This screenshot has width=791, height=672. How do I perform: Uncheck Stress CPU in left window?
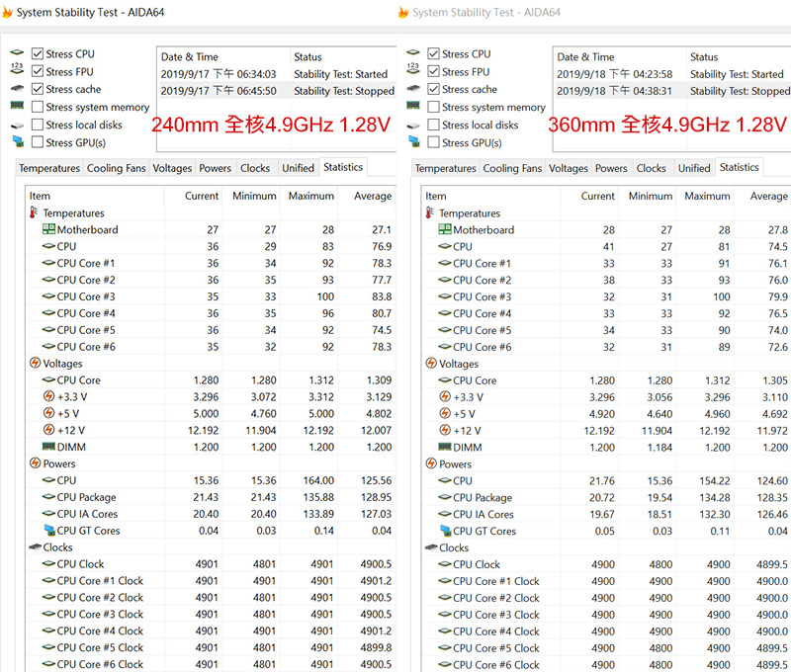click(38, 53)
